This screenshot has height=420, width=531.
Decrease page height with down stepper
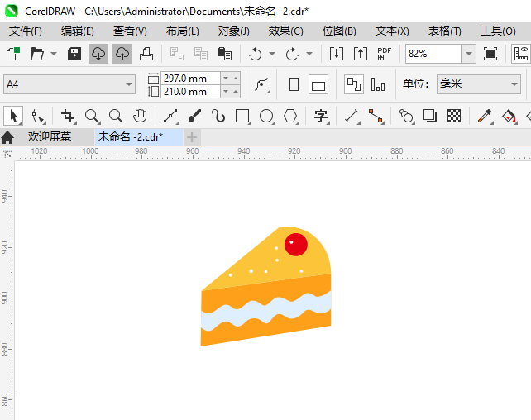[226, 92]
